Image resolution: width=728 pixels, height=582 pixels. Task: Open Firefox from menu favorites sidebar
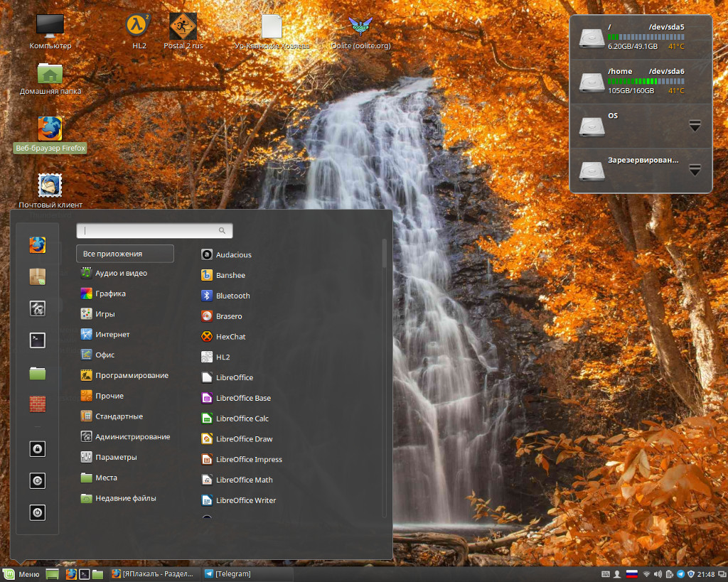[x=38, y=244]
